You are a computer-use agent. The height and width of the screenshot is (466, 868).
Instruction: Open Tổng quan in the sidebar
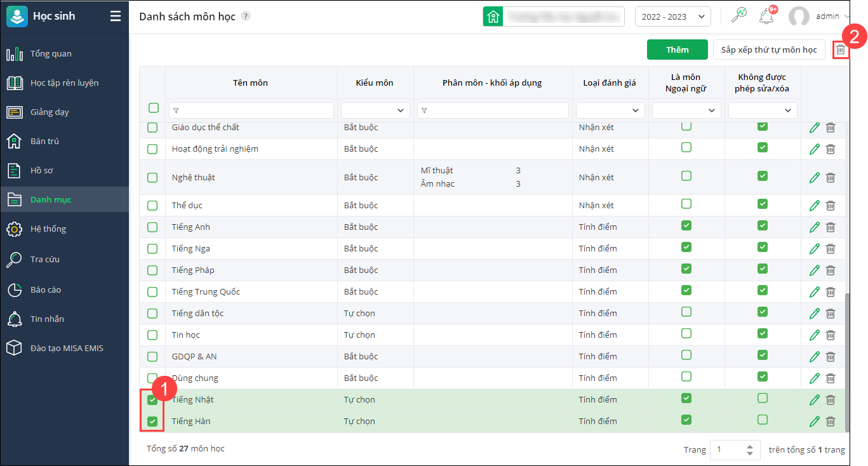click(51, 54)
